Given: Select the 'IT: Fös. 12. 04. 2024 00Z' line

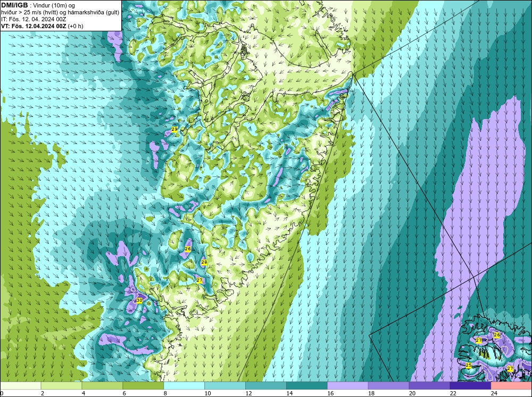Looking at the screenshot, I should coord(34,19).
